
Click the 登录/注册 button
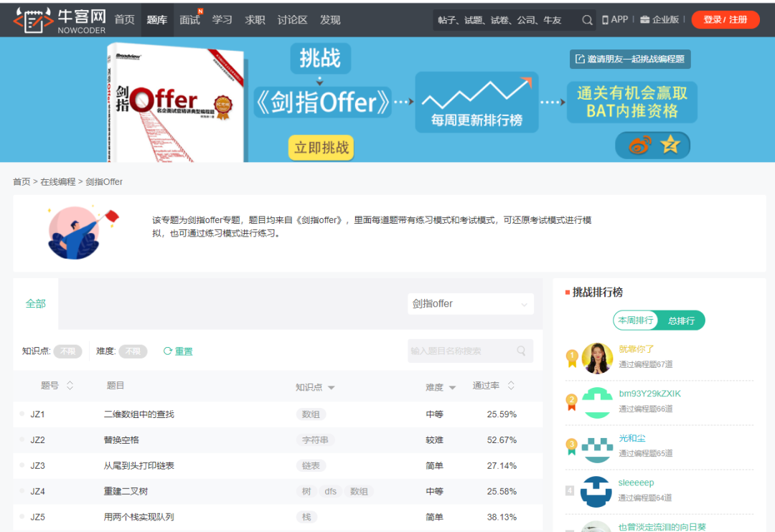pos(725,20)
